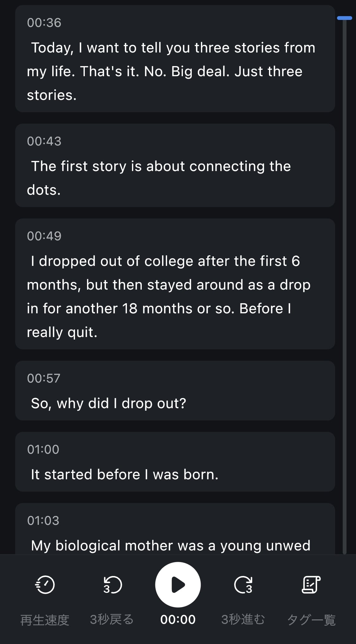This screenshot has width=356, height=644.
Task: Jump to the 00:36 timestamp
Action: pyautogui.click(x=44, y=23)
